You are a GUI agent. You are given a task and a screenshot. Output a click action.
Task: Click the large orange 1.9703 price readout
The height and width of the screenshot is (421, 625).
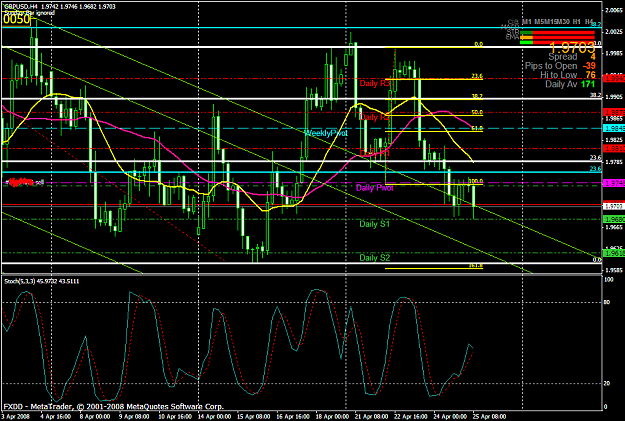572,48
